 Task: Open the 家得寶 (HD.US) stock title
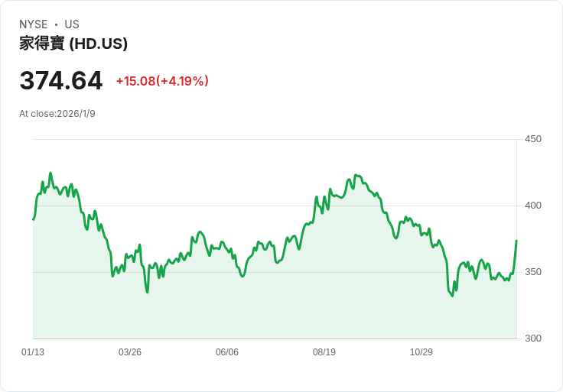pyautogui.click(x=73, y=44)
